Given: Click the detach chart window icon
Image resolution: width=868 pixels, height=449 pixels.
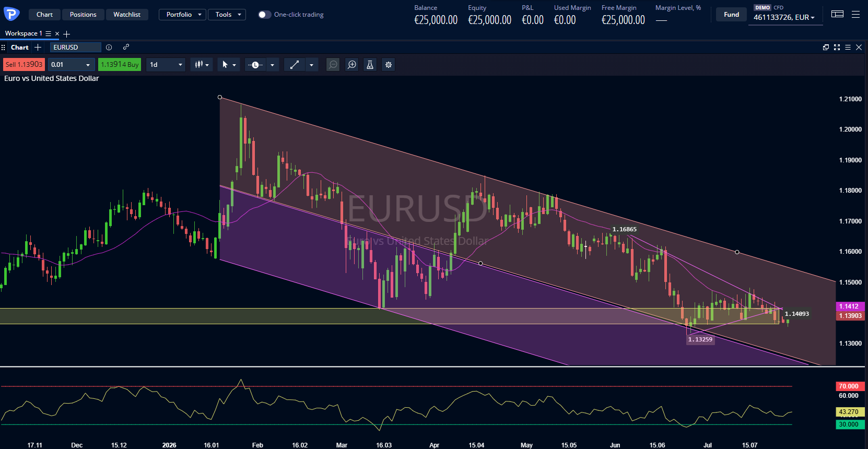Looking at the screenshot, I should tap(826, 47).
